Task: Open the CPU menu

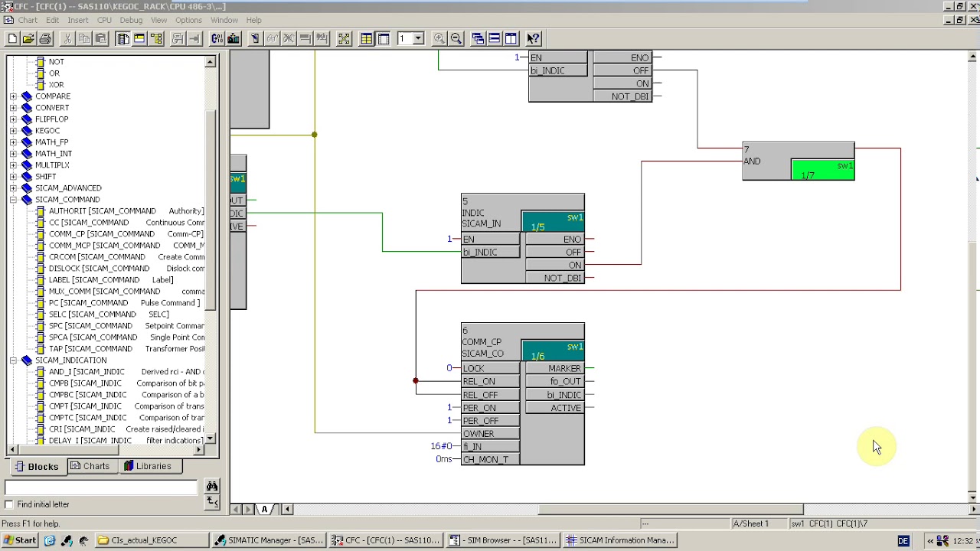Action: [104, 20]
